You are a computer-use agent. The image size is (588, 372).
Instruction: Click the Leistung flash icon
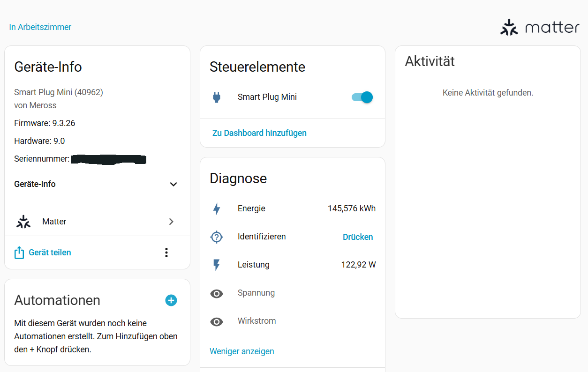(216, 265)
